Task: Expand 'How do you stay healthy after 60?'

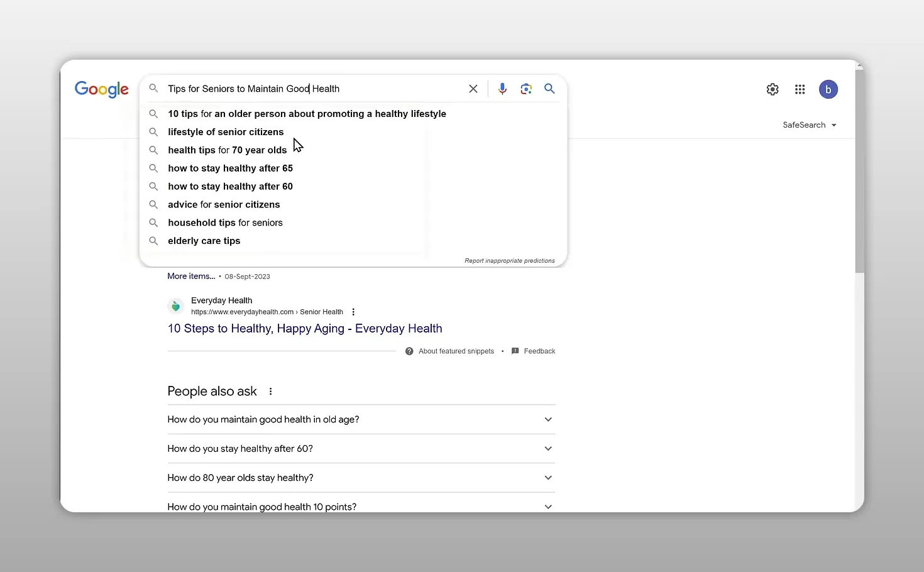Action: pyautogui.click(x=361, y=449)
